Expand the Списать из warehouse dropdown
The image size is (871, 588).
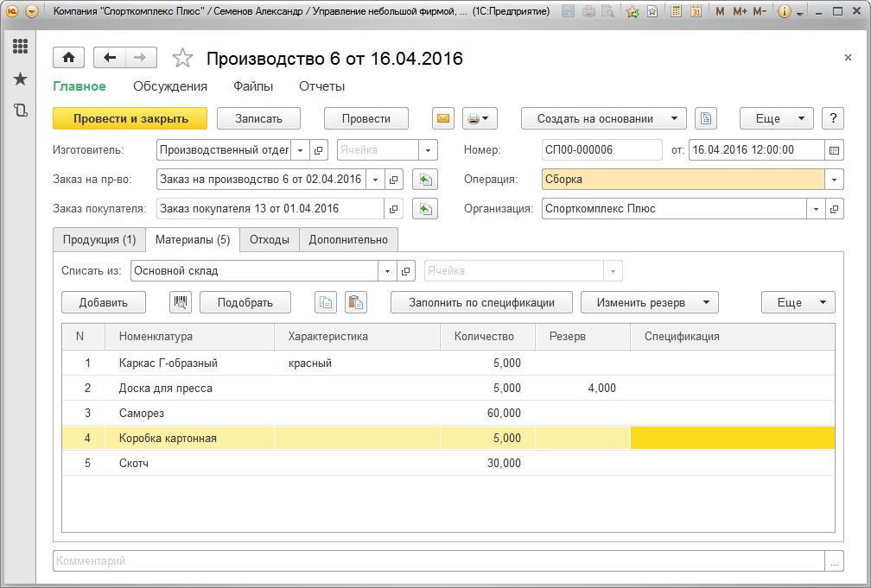(x=386, y=271)
